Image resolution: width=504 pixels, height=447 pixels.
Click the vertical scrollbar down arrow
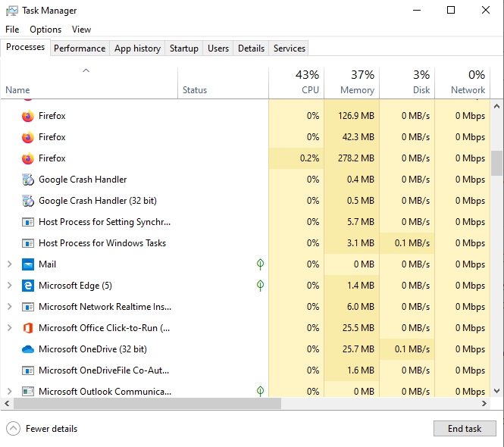coord(496,391)
